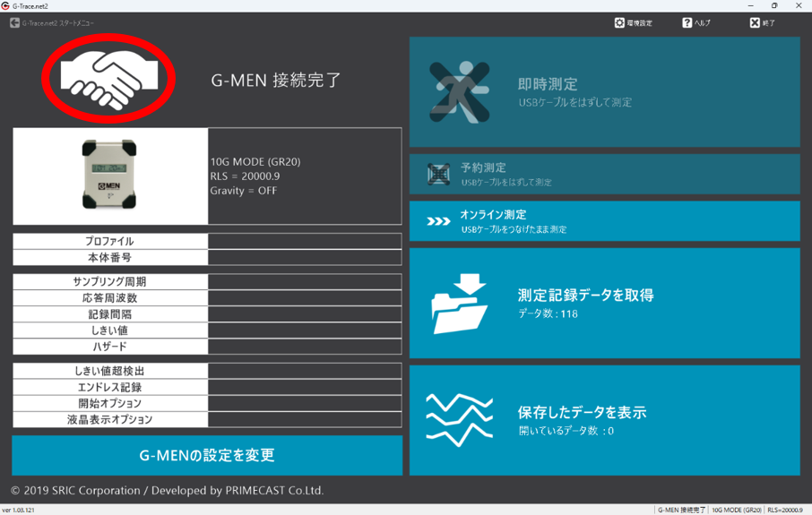Click the triple chevron online measurement icon
Image resolution: width=812 pixels, height=515 pixels.
[x=438, y=221]
